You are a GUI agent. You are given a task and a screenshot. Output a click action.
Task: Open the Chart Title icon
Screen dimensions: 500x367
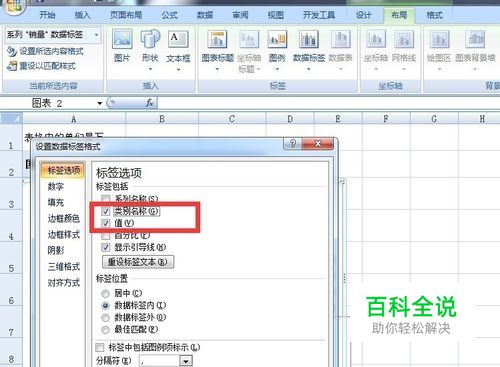[x=217, y=39]
